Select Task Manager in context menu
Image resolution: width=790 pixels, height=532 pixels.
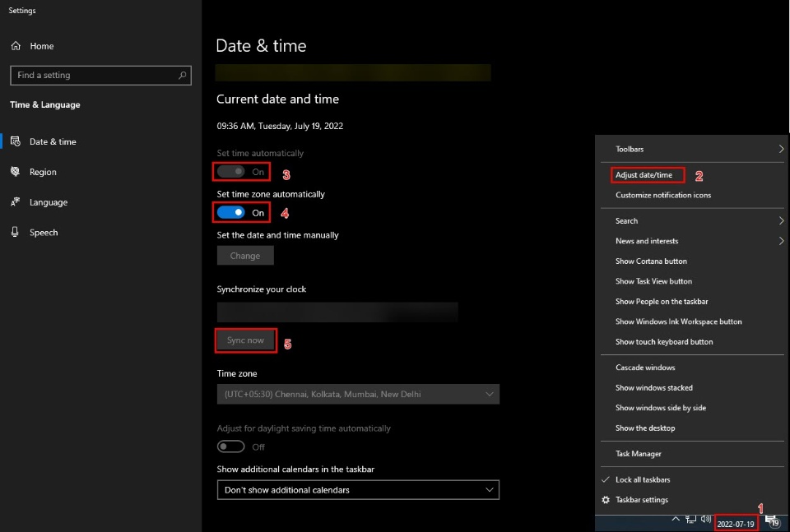639,454
